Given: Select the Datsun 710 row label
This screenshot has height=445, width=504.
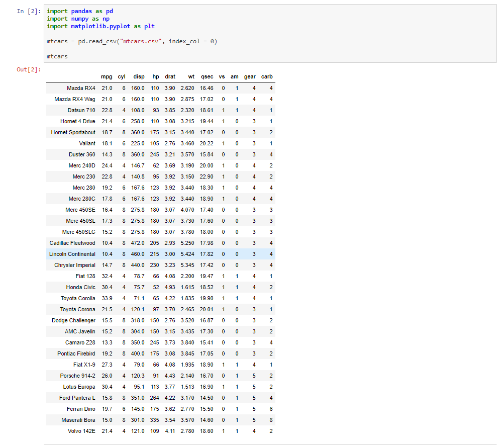Looking at the screenshot, I should (81, 110).
